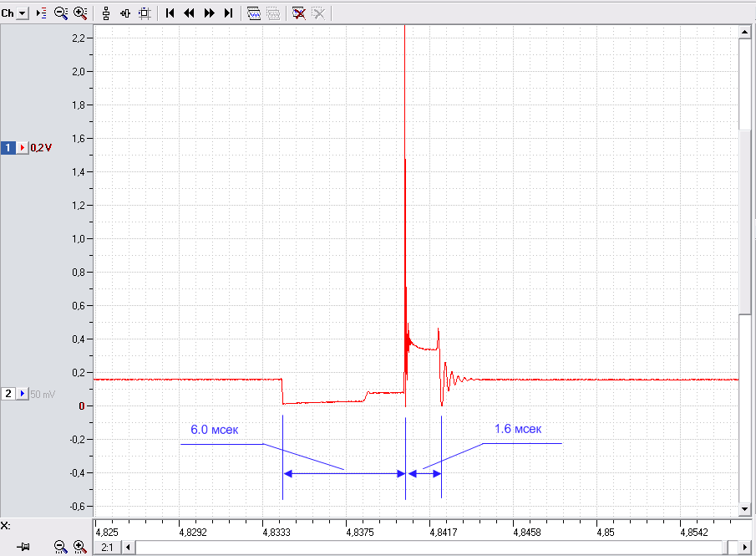Jump to the end of the recording
Image resolution: width=756 pixels, height=556 pixels.
(x=229, y=13)
